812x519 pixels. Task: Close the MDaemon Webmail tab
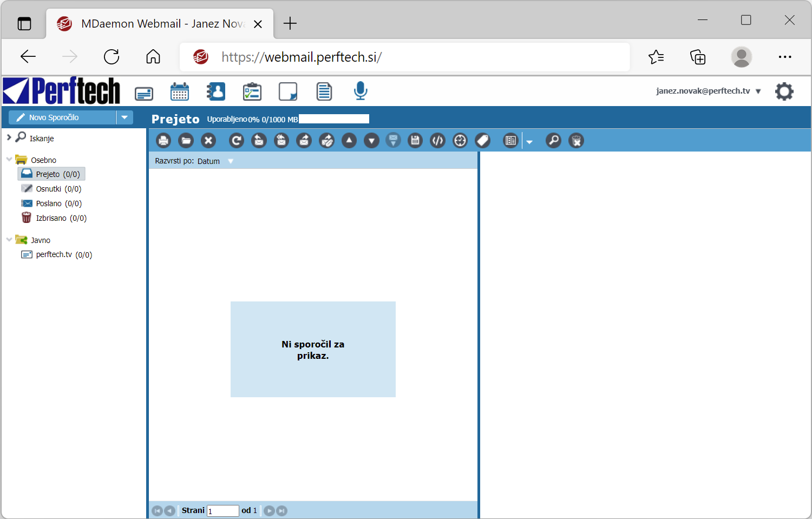258,24
